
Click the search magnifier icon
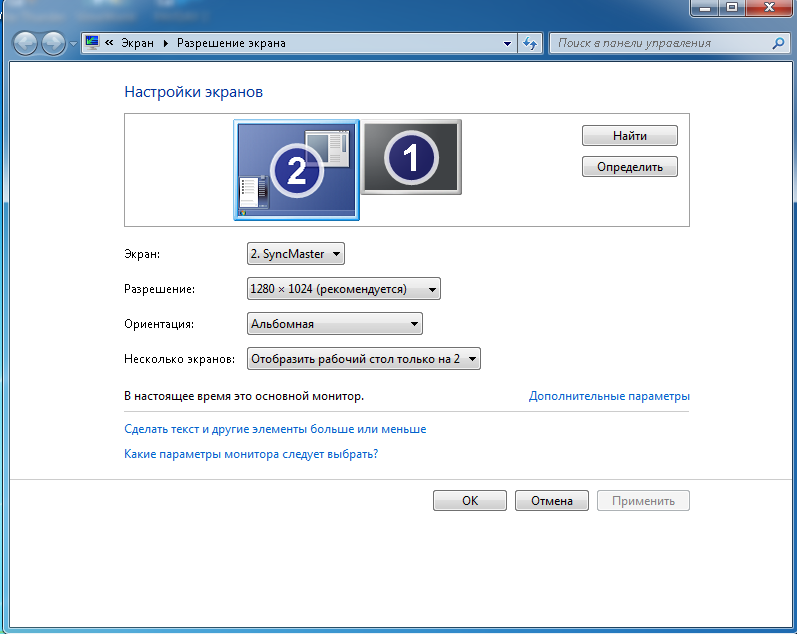pos(778,43)
